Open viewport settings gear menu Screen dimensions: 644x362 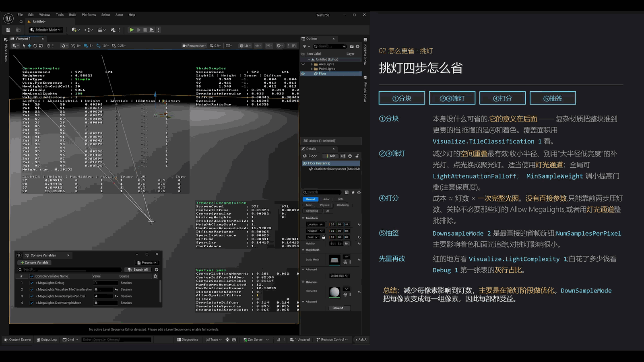[x=279, y=46]
